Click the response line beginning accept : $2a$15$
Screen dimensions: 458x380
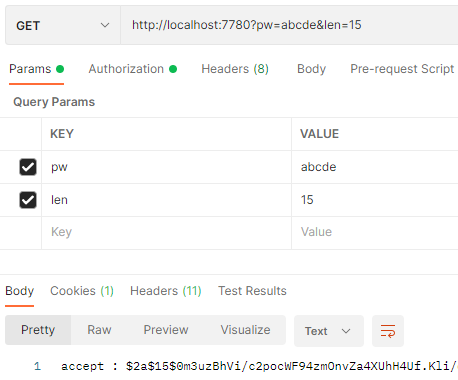pyautogui.click(x=259, y=366)
